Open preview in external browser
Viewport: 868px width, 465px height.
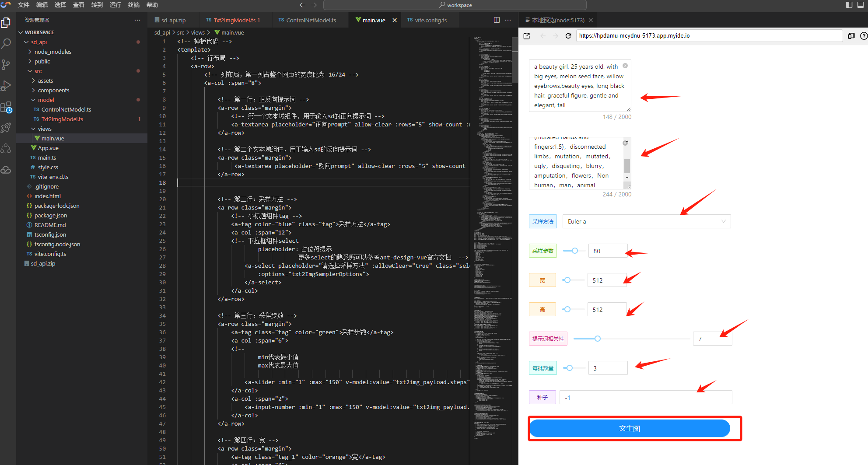click(527, 36)
